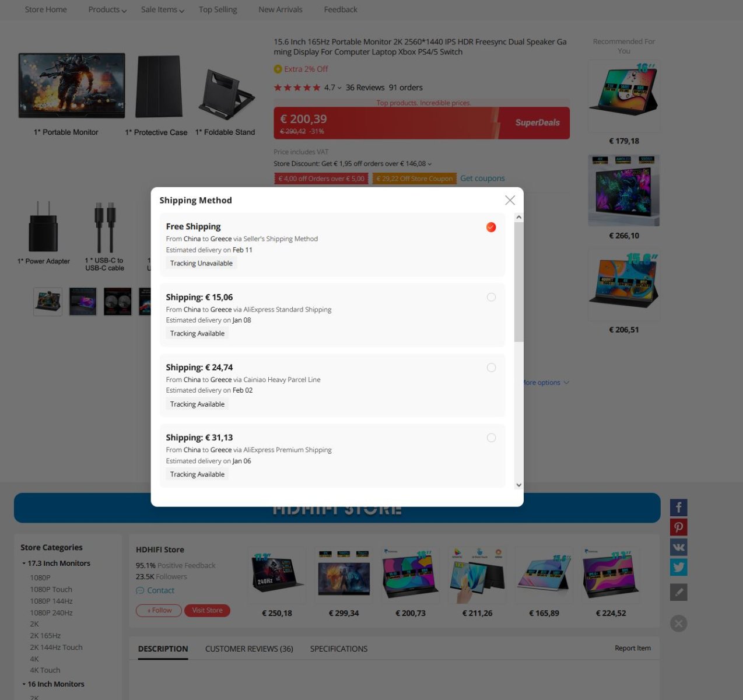Switch to the DESCRIPTION tab
Screen dimensions: 743x700
[163, 649]
